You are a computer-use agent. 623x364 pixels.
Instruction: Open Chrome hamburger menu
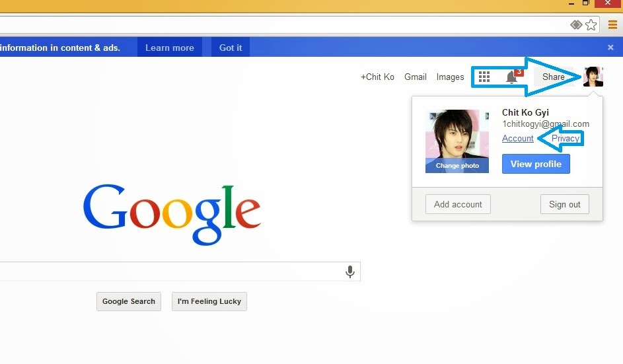(x=612, y=25)
